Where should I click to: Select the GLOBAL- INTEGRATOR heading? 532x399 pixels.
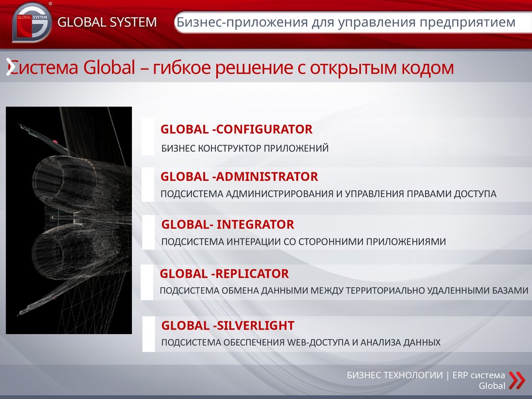(x=228, y=224)
